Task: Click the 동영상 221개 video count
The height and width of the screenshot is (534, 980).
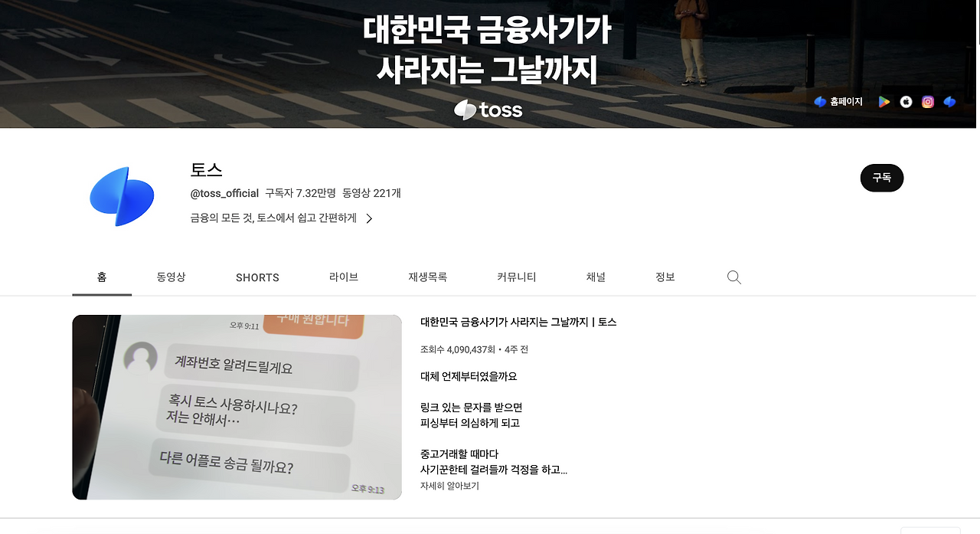Action: tap(371, 193)
